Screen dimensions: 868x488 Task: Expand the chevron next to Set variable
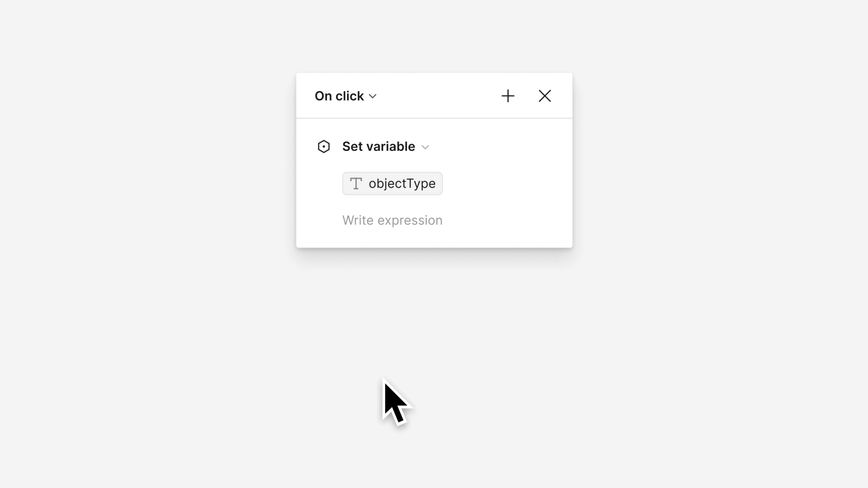click(425, 147)
